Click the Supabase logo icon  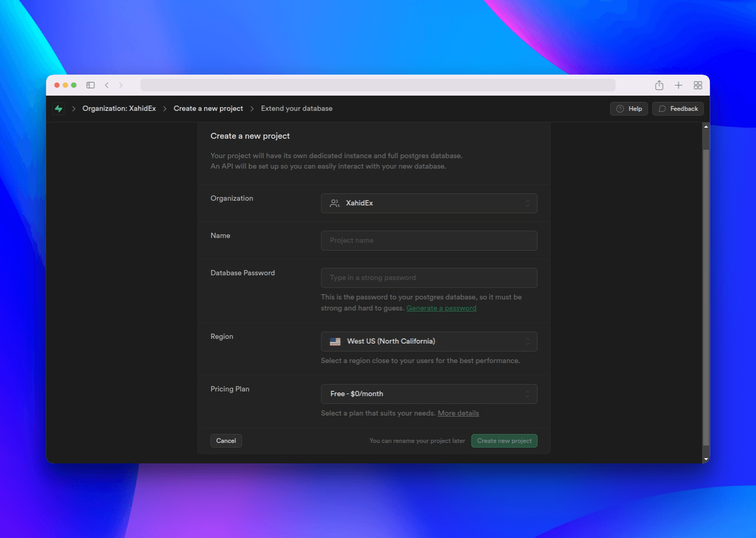tap(58, 108)
